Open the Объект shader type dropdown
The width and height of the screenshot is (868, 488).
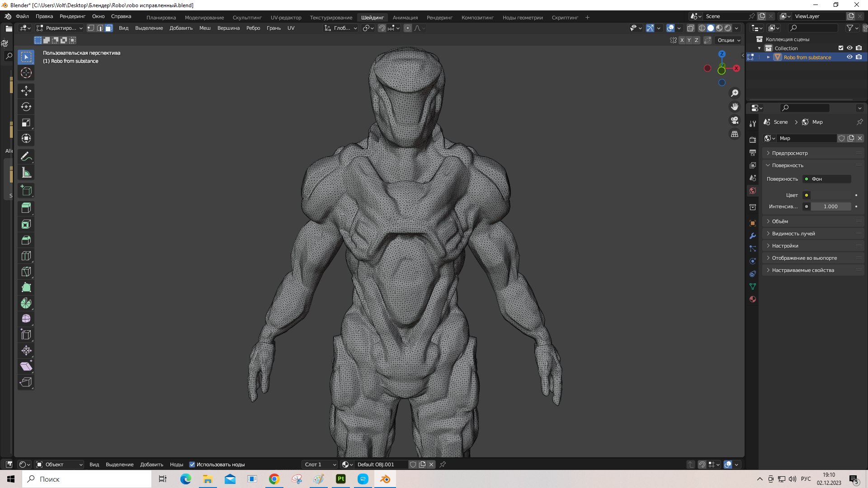tap(60, 465)
